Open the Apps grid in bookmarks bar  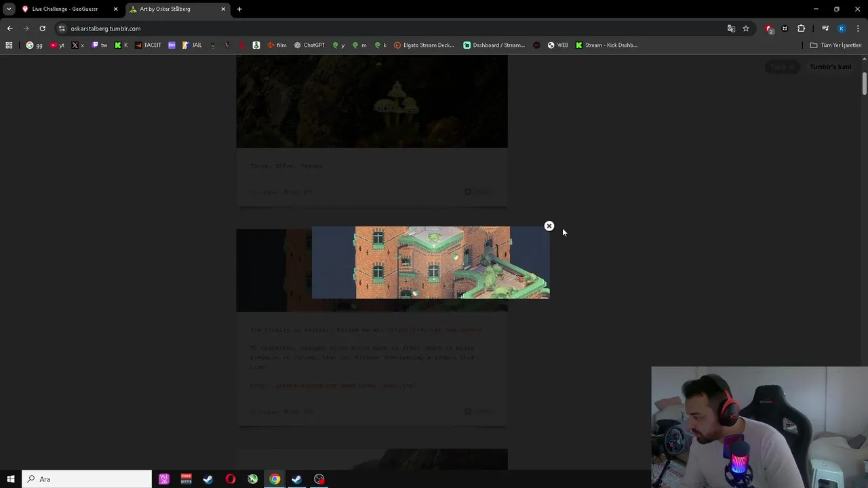(9, 45)
